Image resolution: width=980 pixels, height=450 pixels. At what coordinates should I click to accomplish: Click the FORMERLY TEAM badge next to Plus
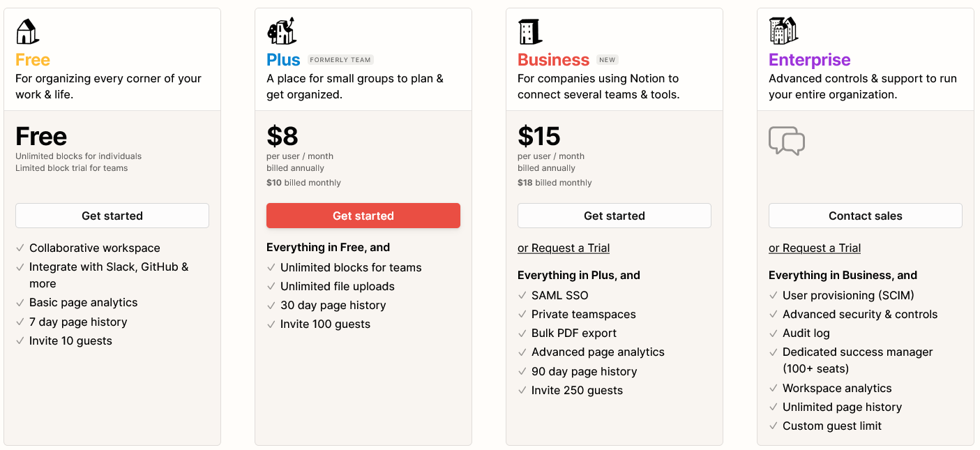[x=340, y=60]
